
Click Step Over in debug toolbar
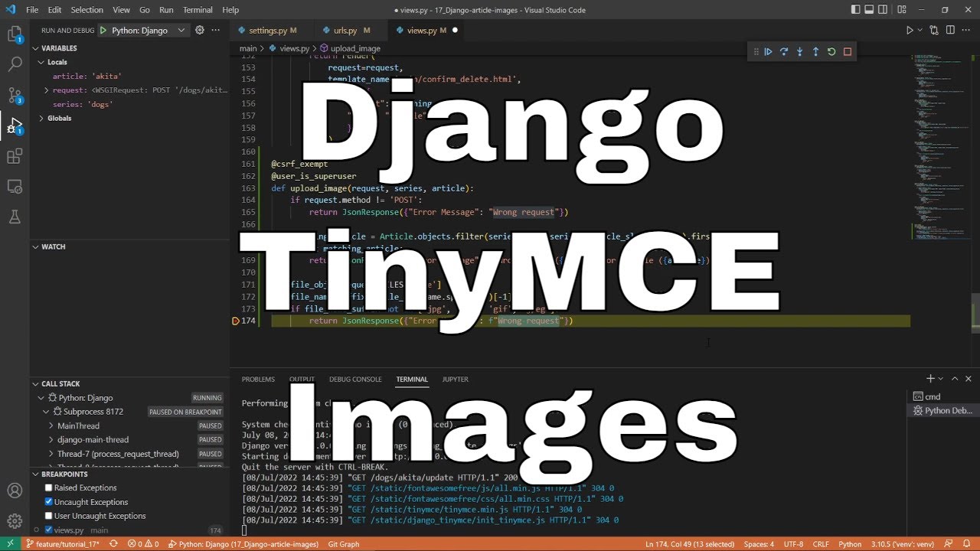point(784,52)
